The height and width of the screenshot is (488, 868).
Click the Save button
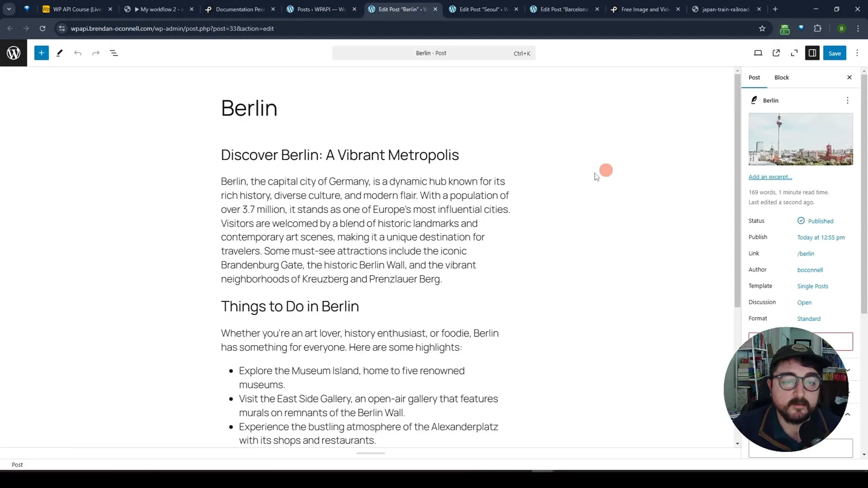pyautogui.click(x=835, y=53)
